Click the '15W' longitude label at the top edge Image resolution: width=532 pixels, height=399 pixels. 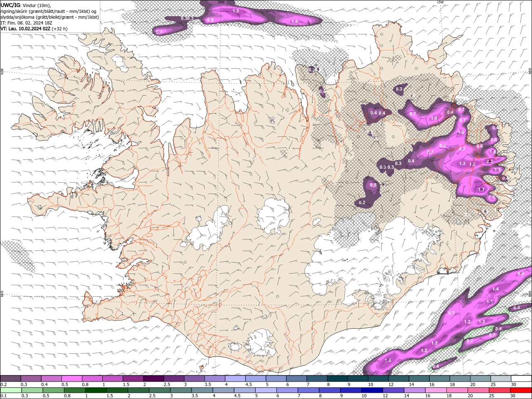click(x=440, y=2)
